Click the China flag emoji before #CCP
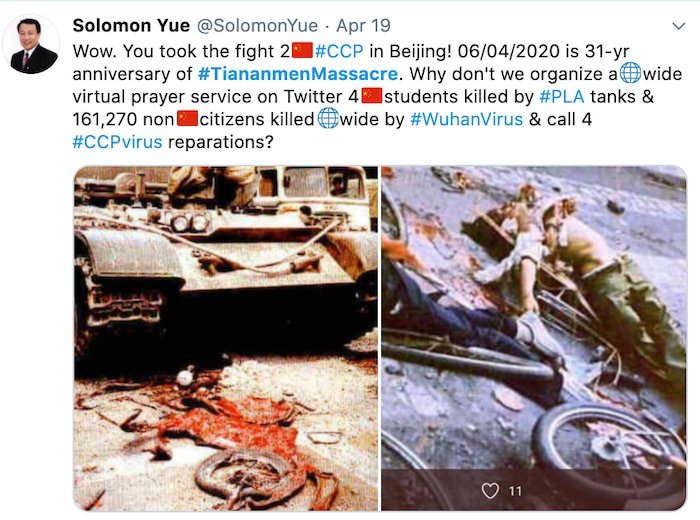700x520 pixels. (x=302, y=50)
